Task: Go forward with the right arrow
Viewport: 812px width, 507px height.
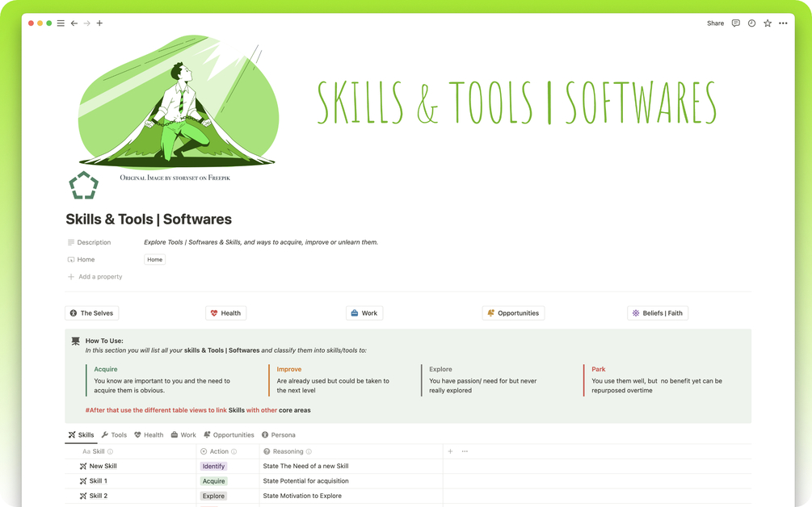Action: (87, 23)
